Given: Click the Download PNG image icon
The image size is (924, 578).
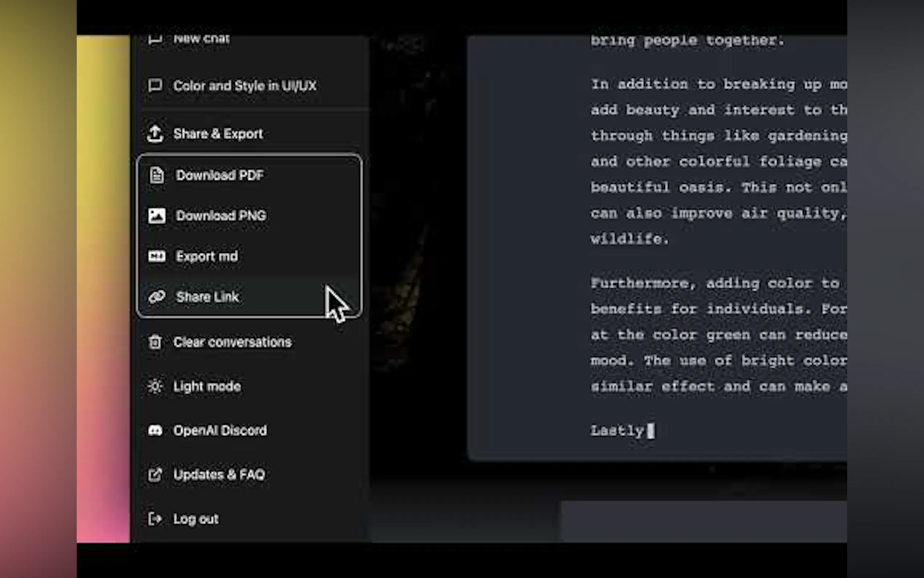Looking at the screenshot, I should 157,215.
